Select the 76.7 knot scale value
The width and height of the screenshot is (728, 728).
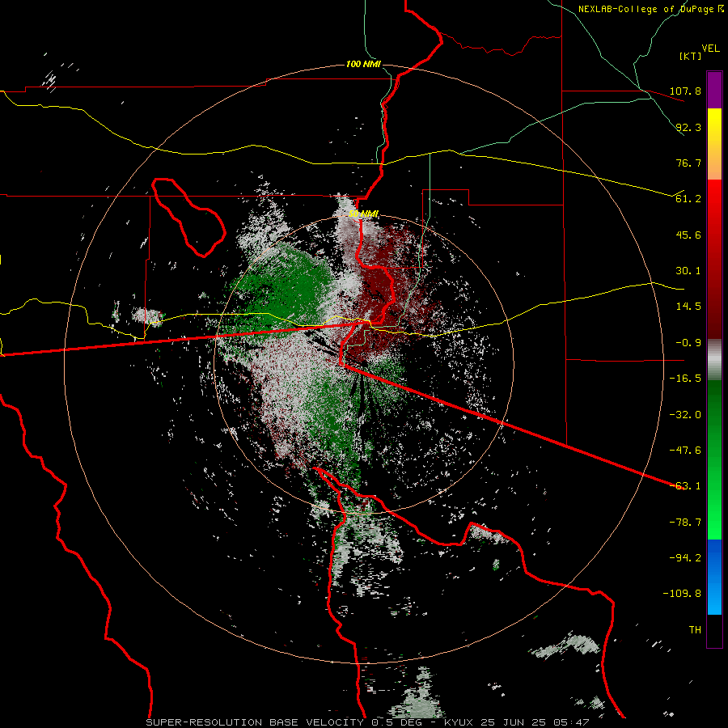tap(688, 163)
